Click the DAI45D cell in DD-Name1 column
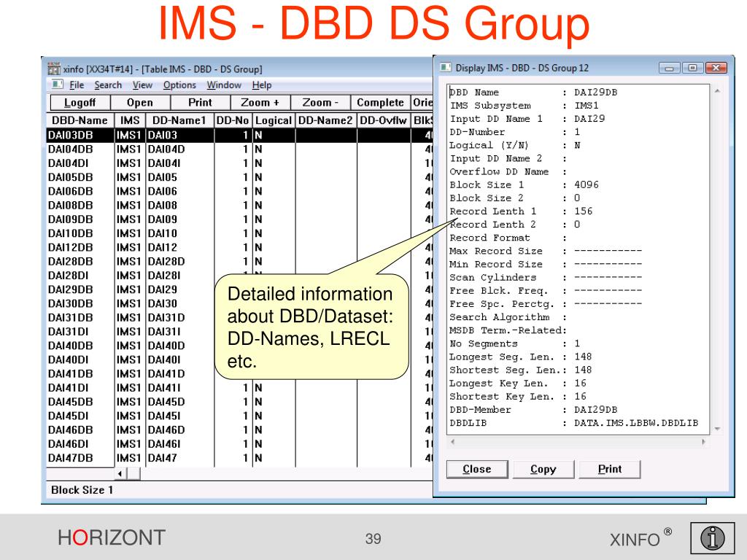Screen dimensions: 747x560 click(x=179, y=402)
